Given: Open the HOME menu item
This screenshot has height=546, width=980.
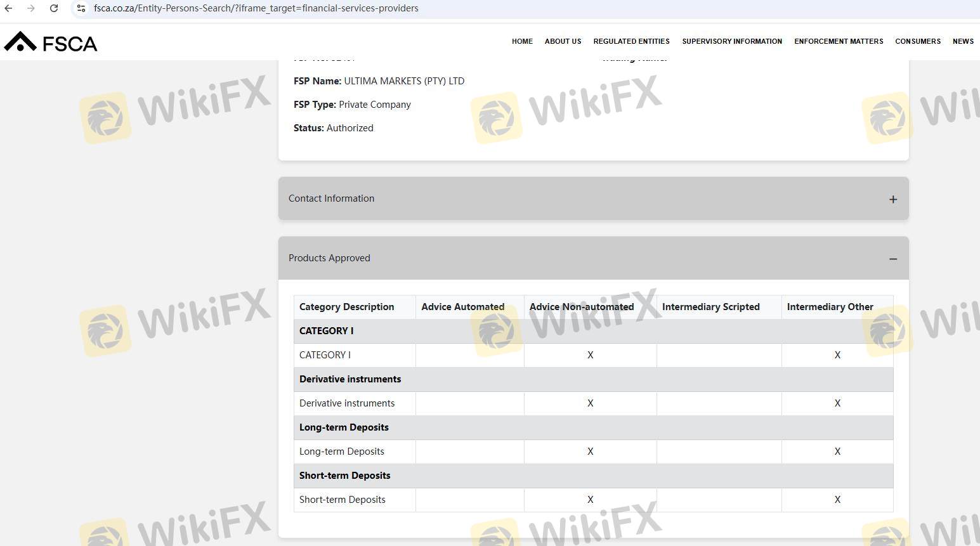Looking at the screenshot, I should [522, 41].
